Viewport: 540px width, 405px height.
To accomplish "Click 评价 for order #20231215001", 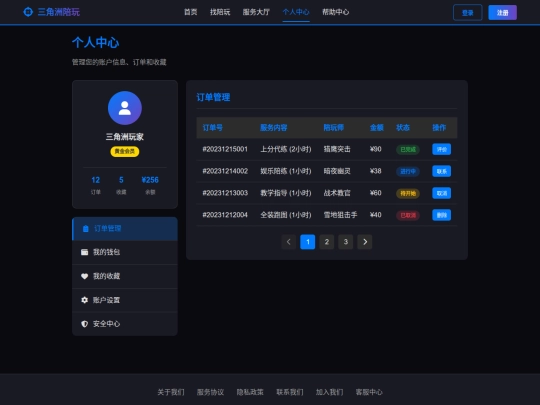I will pos(442,149).
